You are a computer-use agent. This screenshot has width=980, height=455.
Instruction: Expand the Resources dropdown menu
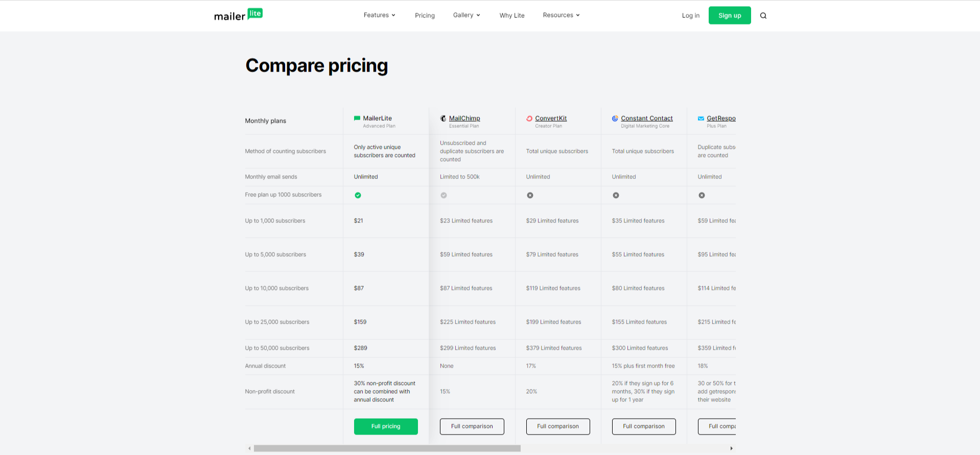pyautogui.click(x=561, y=15)
